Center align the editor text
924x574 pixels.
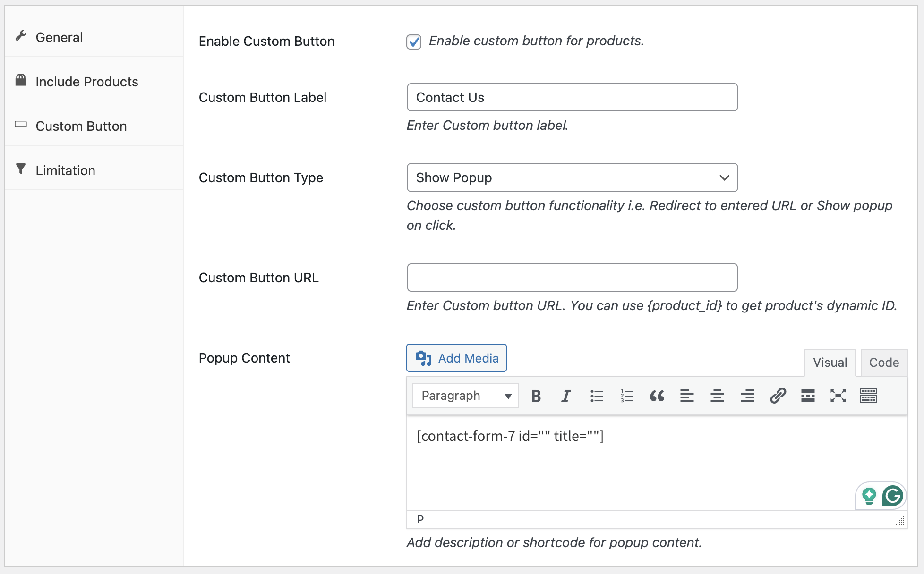[x=717, y=396]
